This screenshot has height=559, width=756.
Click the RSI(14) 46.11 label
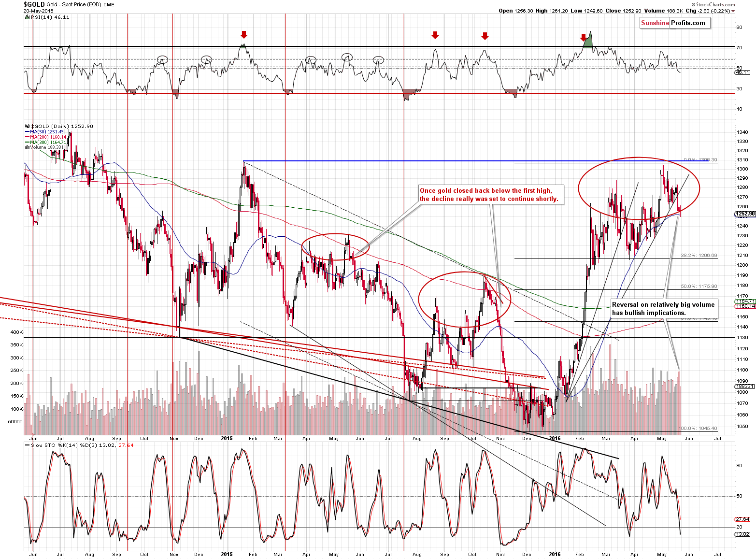point(50,17)
